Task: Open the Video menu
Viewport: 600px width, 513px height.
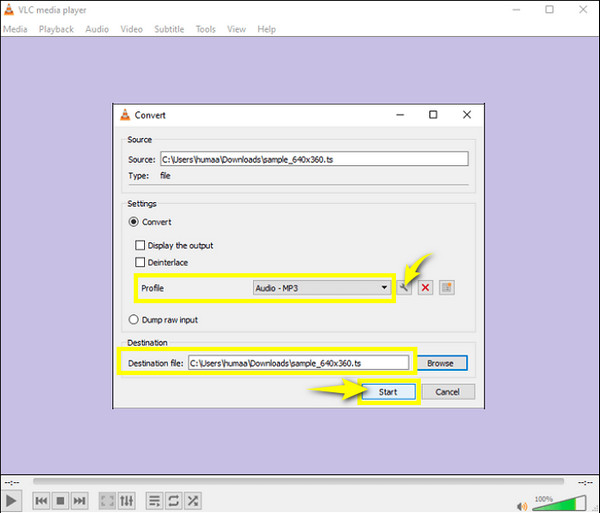Action: tap(131, 29)
